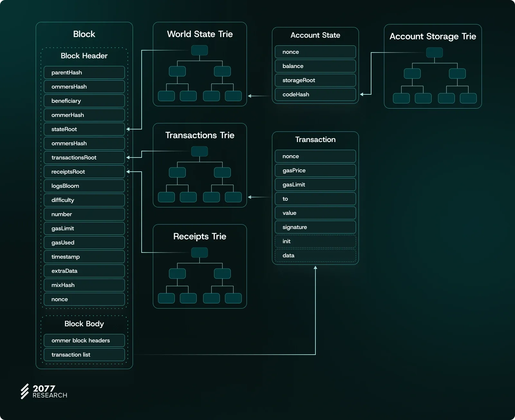
Task: Click the arrowhead pointing at the stateRoot field
Action: pos(128,129)
